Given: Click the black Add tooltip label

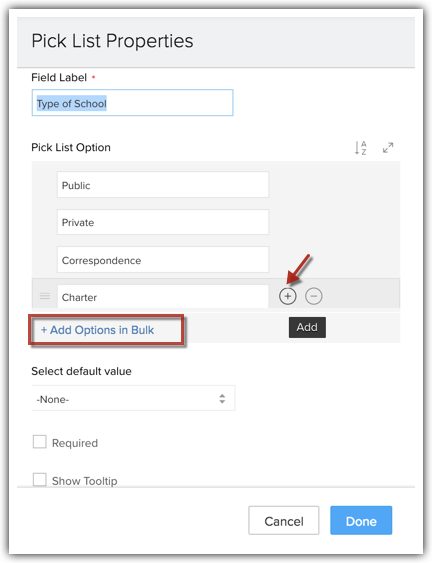Looking at the screenshot, I should click(307, 327).
